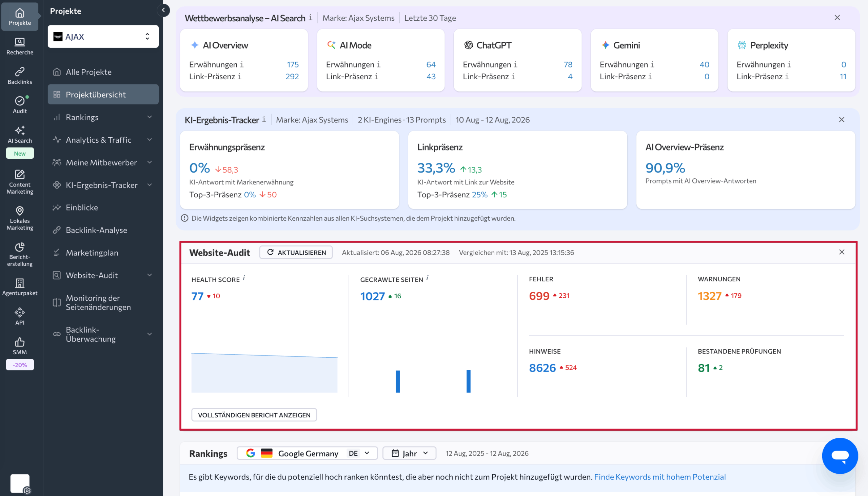
Task: Click the Gecrawlte Seiten value 1027
Action: [x=372, y=296]
